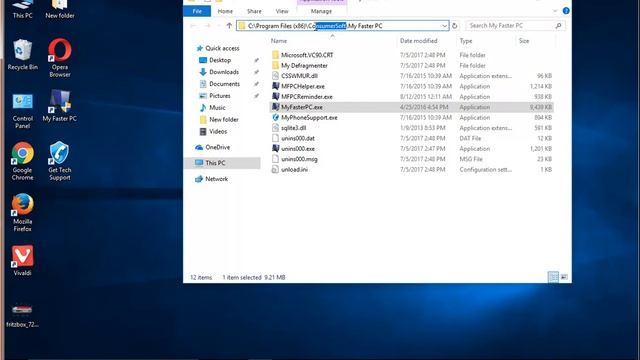The width and height of the screenshot is (640, 360).
Task: Select unins000.dat file
Action: click(412, 138)
